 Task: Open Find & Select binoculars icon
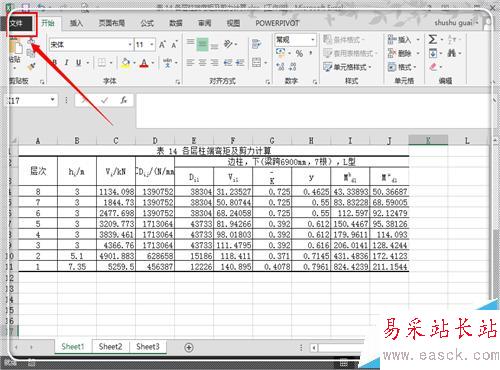click(x=452, y=53)
